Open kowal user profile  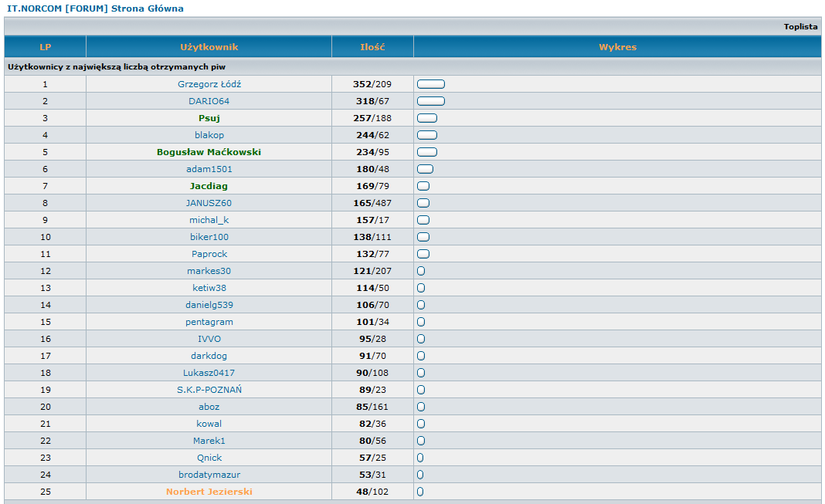pyautogui.click(x=209, y=424)
